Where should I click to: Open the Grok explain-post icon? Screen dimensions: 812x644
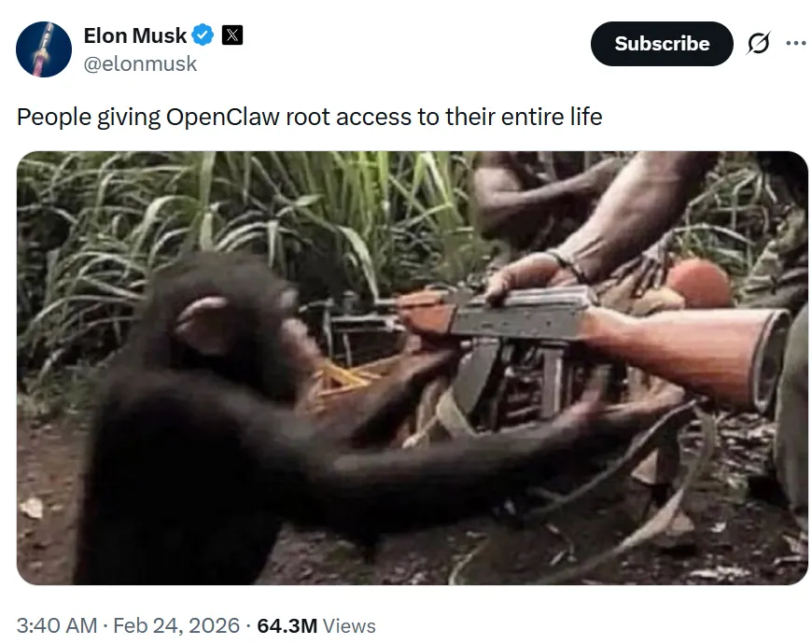(758, 43)
